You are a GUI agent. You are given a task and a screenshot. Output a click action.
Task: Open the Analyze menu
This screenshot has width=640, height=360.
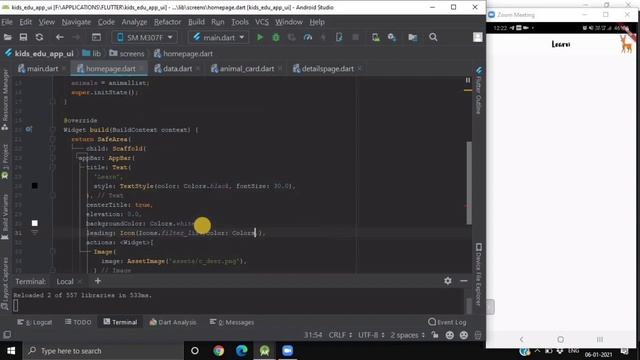pyautogui.click(x=134, y=22)
